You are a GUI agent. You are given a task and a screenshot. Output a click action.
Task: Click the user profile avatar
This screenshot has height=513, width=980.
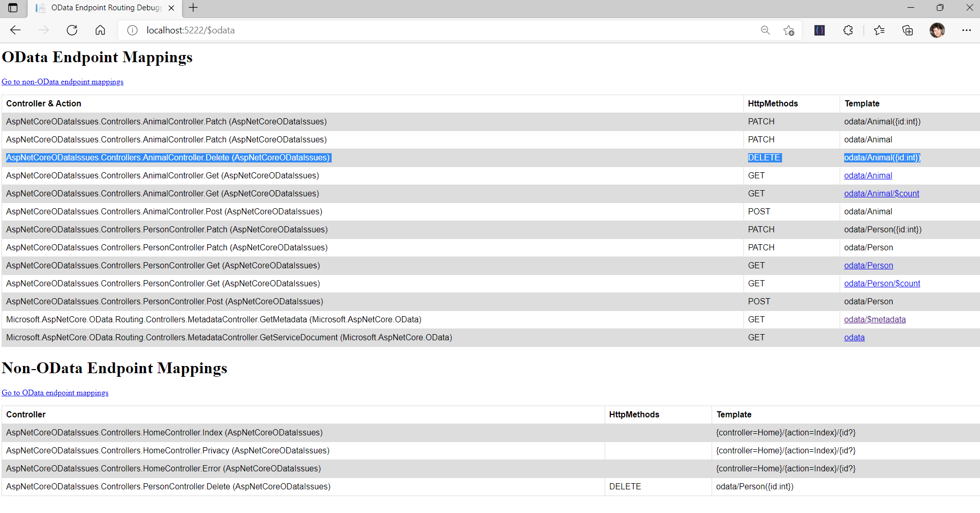click(x=937, y=30)
